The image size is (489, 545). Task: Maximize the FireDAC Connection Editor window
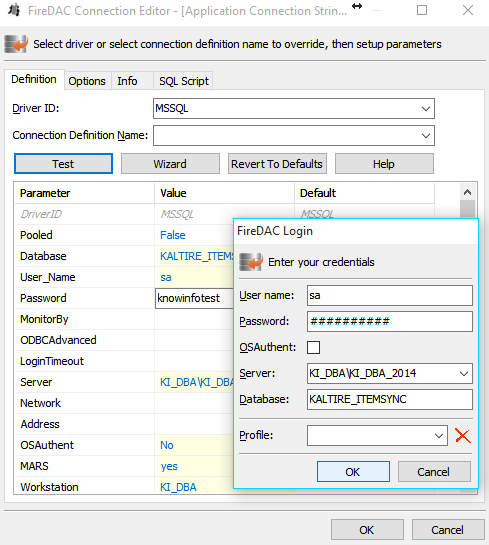[422, 10]
